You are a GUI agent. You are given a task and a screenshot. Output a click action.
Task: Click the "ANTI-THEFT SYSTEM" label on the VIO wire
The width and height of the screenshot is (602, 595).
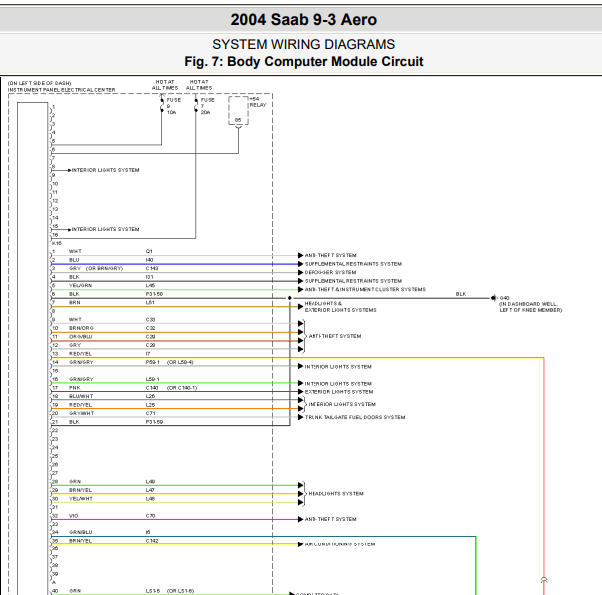click(330, 519)
